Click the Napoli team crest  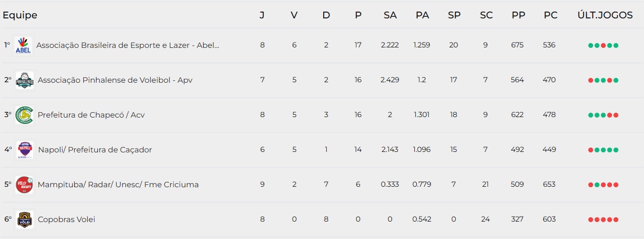pos(24,149)
